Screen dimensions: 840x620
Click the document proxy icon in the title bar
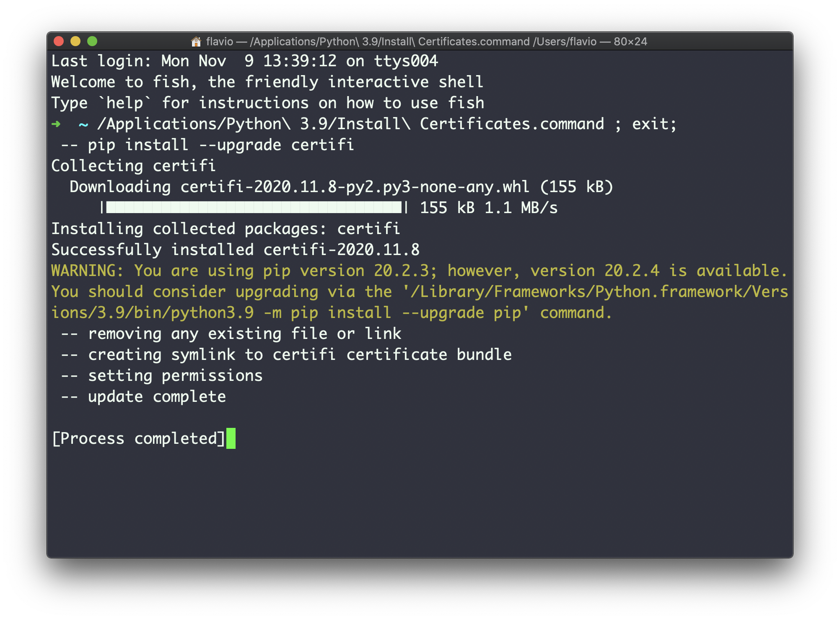[195, 42]
